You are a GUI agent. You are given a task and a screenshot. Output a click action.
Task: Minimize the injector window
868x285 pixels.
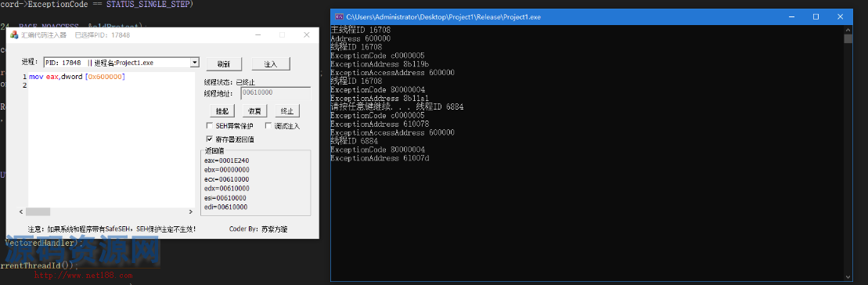click(x=258, y=35)
